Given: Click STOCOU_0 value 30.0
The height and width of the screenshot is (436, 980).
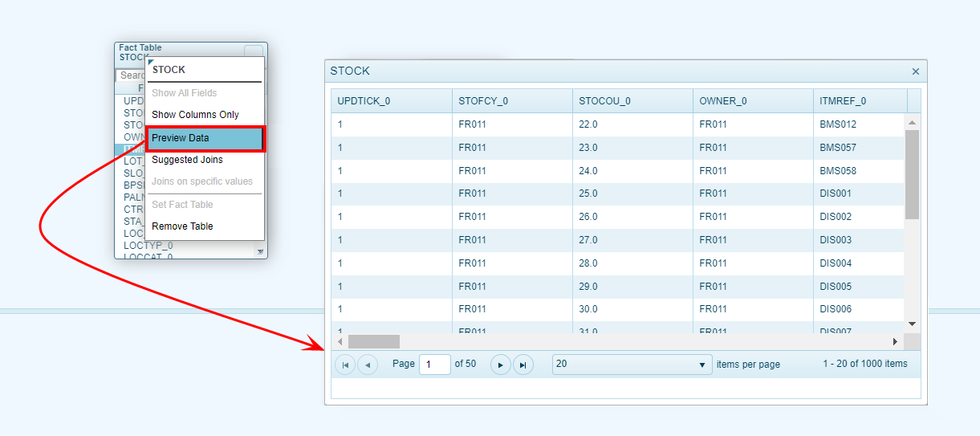Looking at the screenshot, I should [x=632, y=309].
